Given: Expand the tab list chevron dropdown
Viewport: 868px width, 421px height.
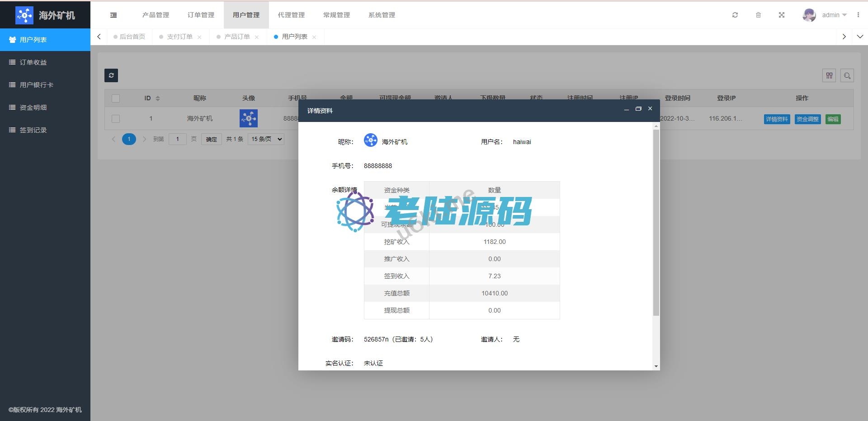Looking at the screenshot, I should pyautogui.click(x=860, y=37).
